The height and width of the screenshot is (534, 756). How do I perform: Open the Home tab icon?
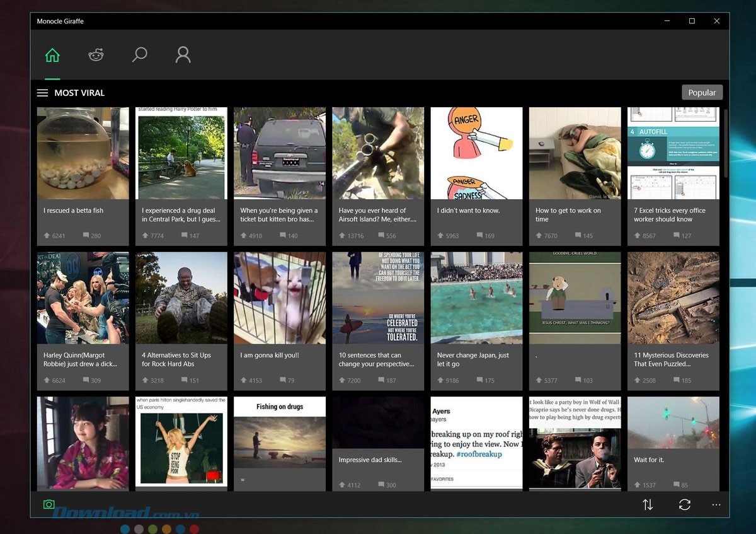pyautogui.click(x=52, y=55)
